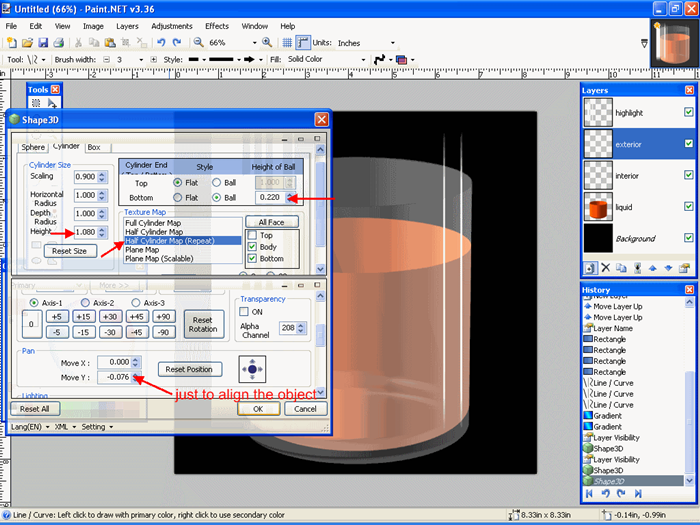Click the Cut scissors icon

click(x=78, y=43)
